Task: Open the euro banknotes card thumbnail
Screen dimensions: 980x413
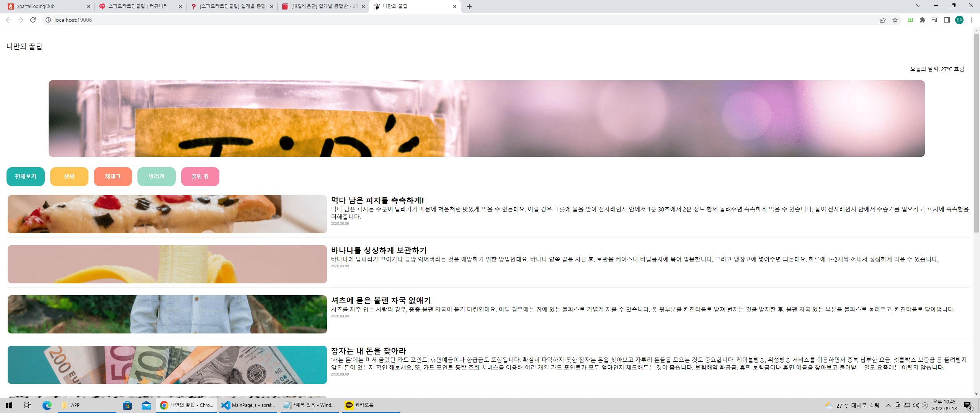Action: click(167, 365)
